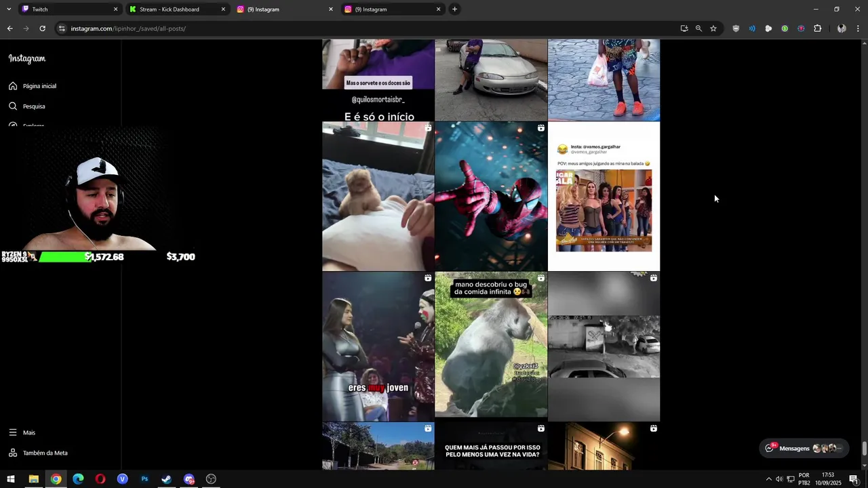This screenshot has height=488, width=868.
Task: Open the Mensagens messages button
Action: pyautogui.click(x=804, y=448)
